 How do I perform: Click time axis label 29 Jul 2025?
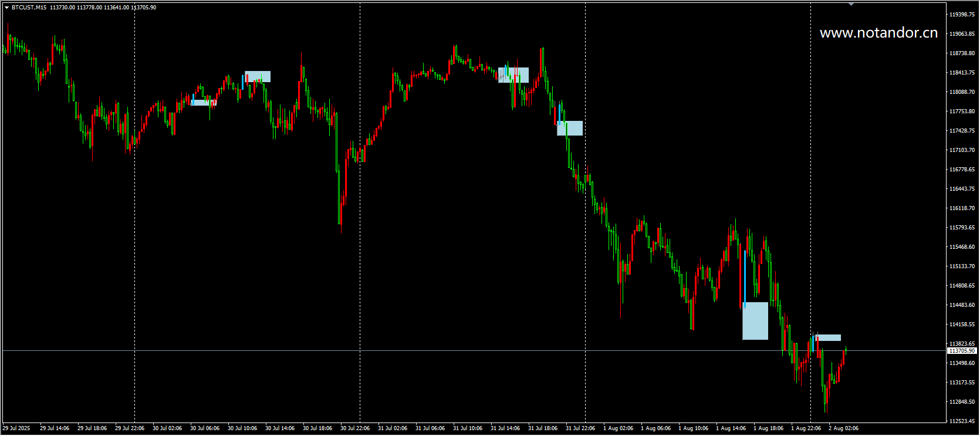(x=16, y=428)
